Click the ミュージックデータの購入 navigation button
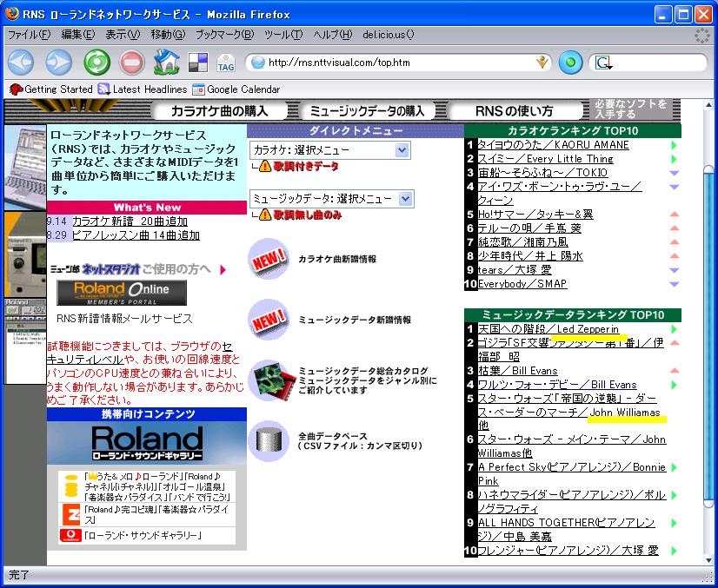 (367, 110)
